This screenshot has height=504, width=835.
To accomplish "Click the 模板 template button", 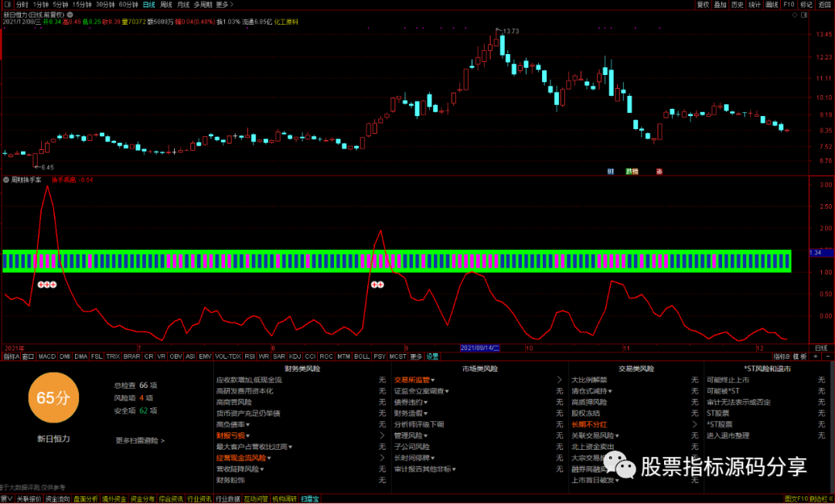I will point(800,356).
